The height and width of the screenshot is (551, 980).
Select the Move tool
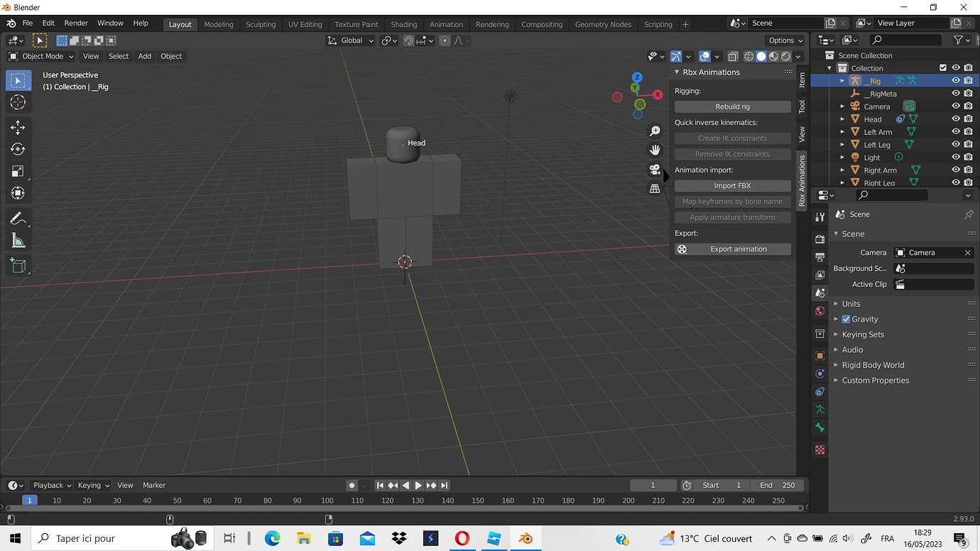[x=18, y=127]
